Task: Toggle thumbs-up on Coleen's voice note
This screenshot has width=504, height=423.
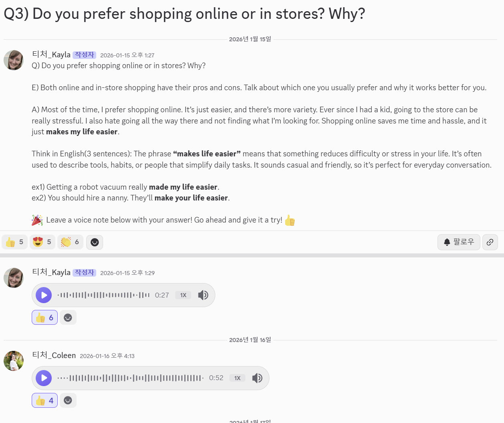Action: pyautogui.click(x=45, y=401)
